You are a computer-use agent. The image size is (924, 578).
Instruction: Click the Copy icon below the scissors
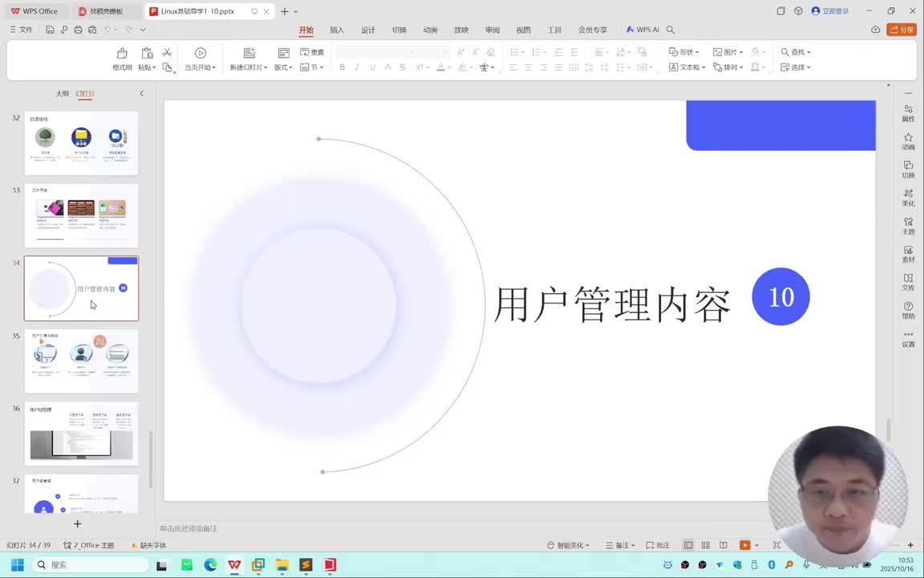click(x=168, y=67)
